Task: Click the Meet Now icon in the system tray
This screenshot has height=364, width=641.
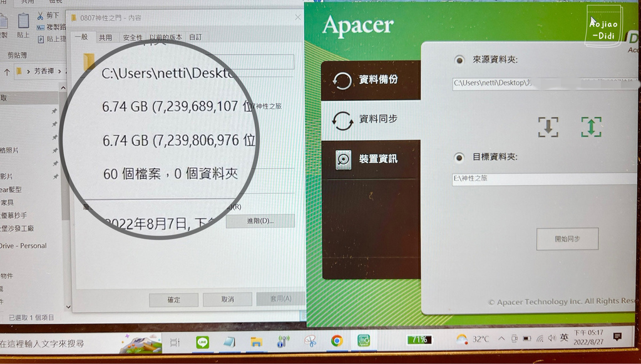Action: 515,339
